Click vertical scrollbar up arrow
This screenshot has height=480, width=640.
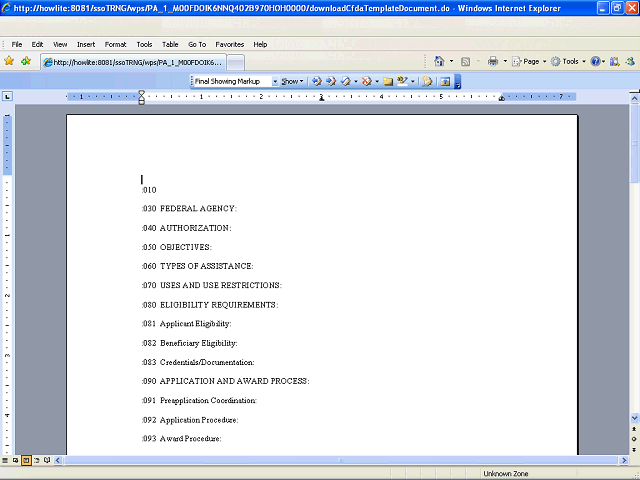(634, 98)
